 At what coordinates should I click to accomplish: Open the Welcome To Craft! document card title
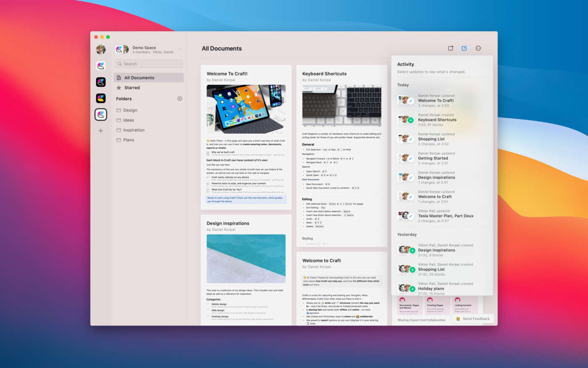227,74
